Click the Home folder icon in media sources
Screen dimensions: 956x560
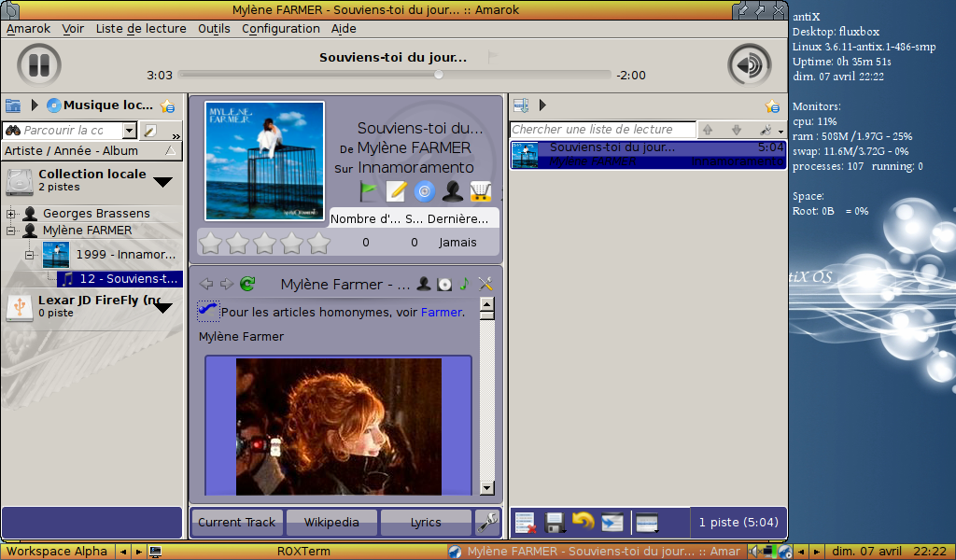[x=13, y=105]
